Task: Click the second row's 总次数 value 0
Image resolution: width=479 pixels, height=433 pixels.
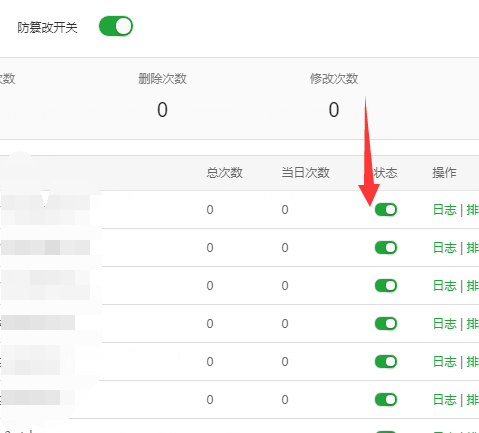Action: click(210, 248)
